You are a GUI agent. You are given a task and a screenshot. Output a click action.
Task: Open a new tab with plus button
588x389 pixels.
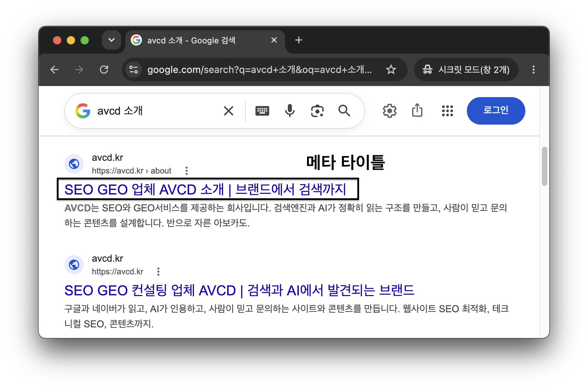299,40
